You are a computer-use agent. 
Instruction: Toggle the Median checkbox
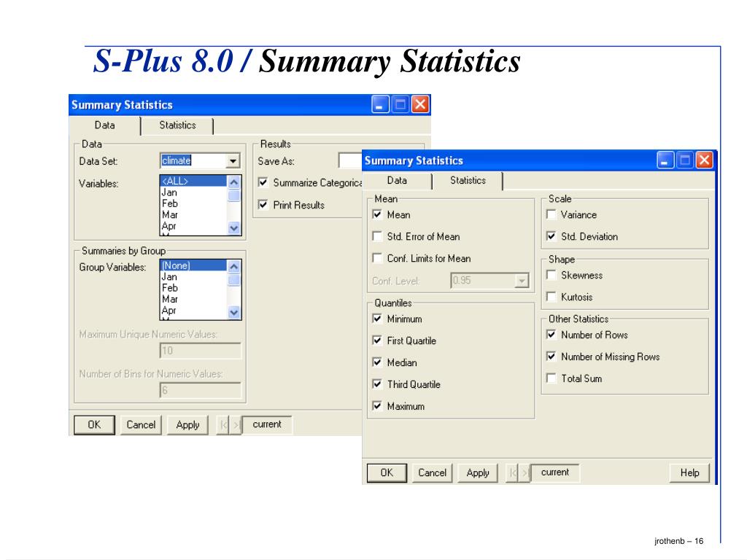[377, 362]
